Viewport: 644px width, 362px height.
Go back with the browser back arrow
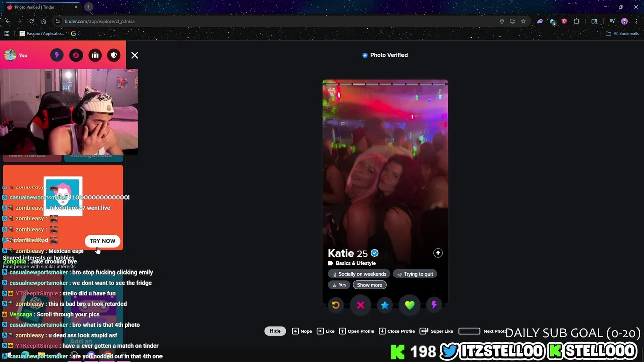[7, 21]
